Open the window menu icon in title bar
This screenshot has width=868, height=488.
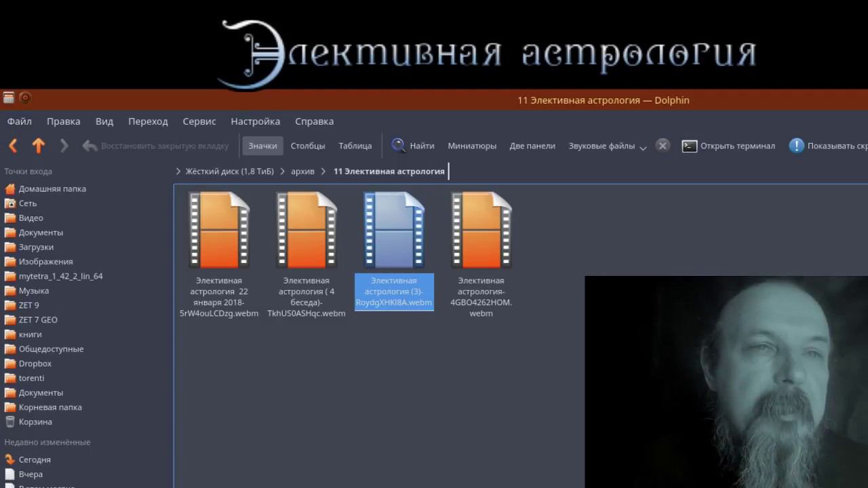coord(8,98)
